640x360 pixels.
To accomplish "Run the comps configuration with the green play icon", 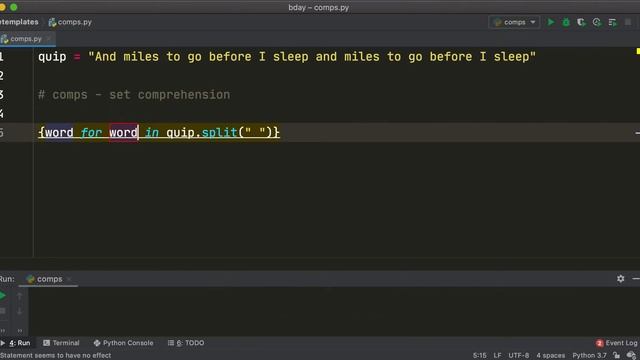I will coord(551,22).
